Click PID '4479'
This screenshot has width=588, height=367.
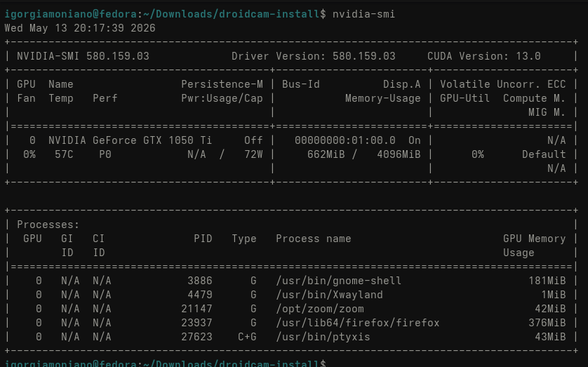pyautogui.click(x=200, y=295)
